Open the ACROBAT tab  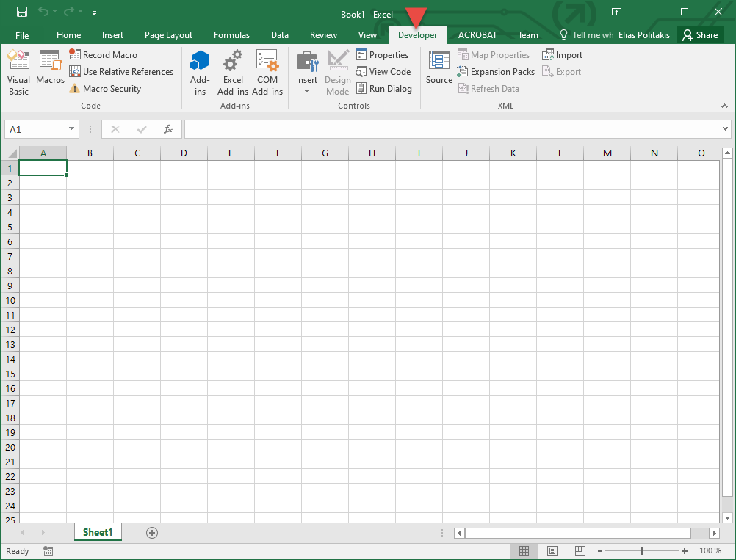pyautogui.click(x=477, y=35)
